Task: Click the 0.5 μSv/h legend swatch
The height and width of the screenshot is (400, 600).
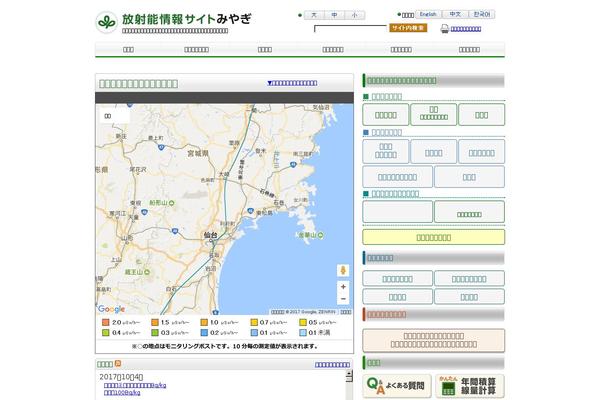Action: pyautogui.click(x=303, y=322)
